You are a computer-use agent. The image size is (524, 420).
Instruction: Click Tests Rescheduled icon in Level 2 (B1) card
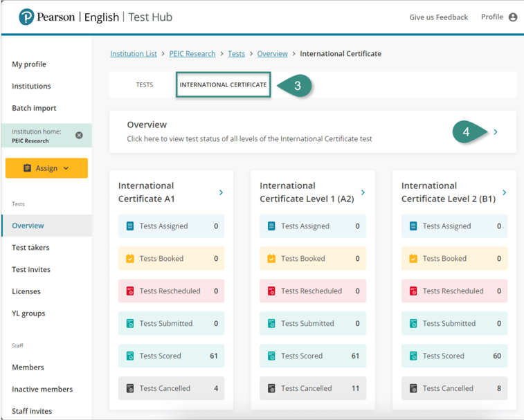click(x=413, y=291)
